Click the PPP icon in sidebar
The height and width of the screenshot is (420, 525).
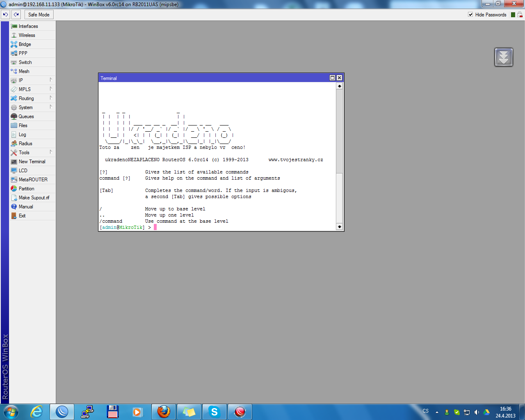[x=14, y=53]
